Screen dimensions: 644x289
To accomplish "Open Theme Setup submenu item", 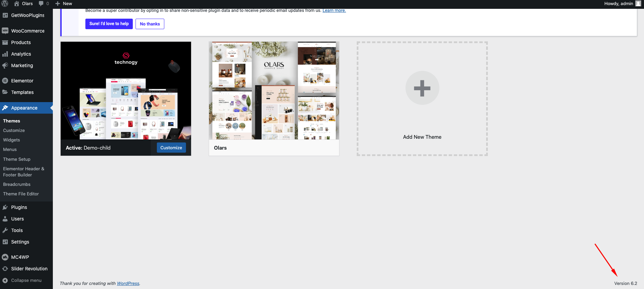I will 17,159.
